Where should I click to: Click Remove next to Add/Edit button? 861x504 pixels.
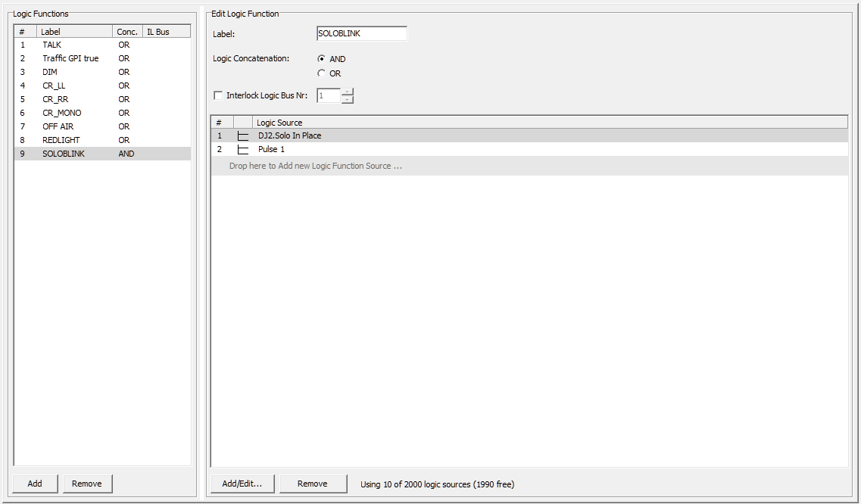(313, 484)
